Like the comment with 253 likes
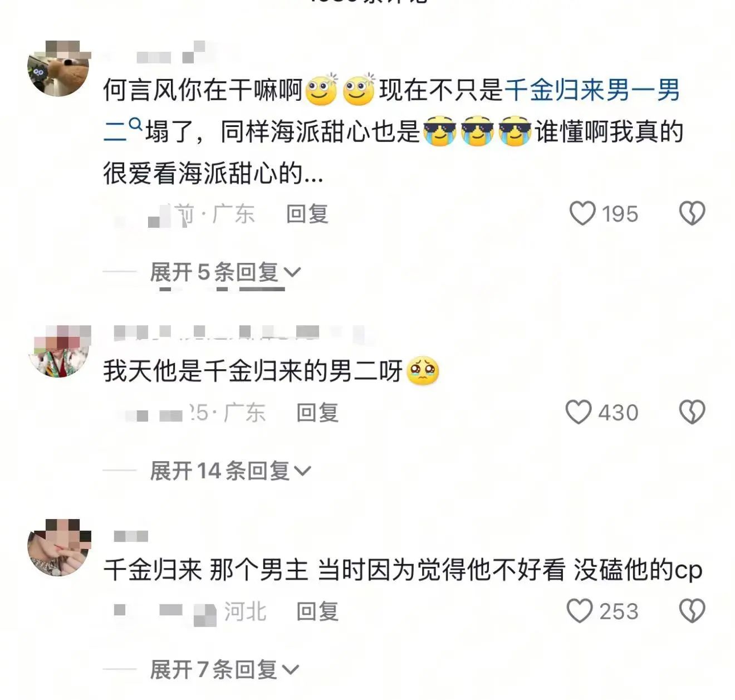 [x=580, y=611]
